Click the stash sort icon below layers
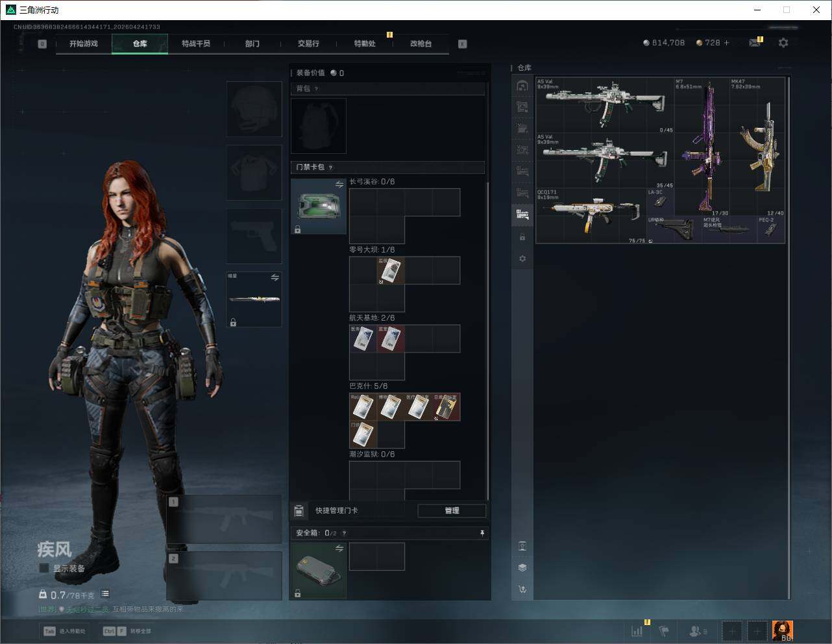The image size is (832, 644). (x=522, y=589)
